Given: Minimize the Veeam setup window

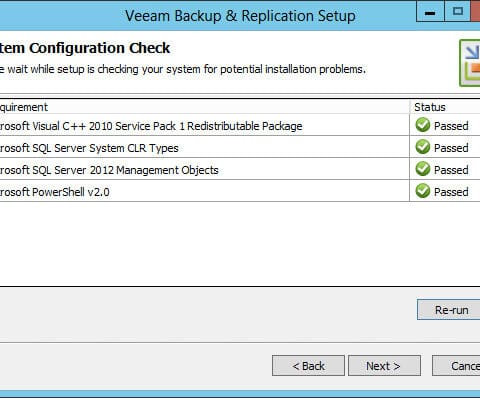Looking at the screenshot, I should (x=430, y=11).
